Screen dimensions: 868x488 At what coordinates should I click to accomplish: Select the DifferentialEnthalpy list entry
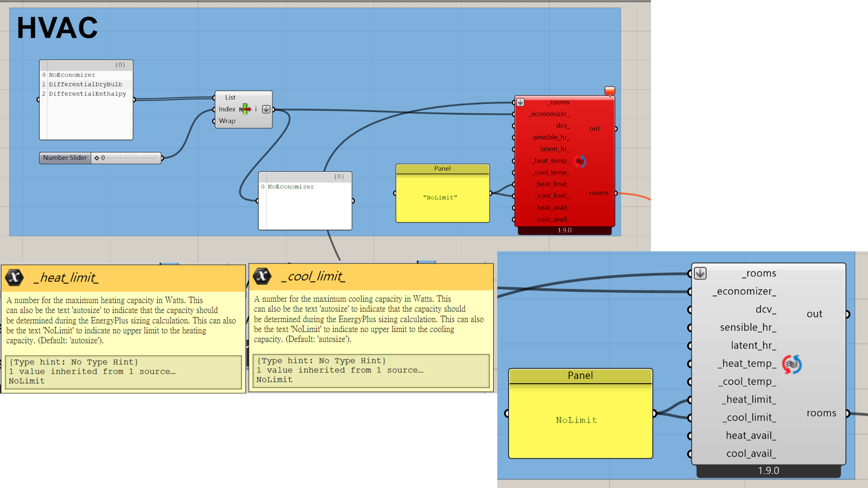[x=87, y=94]
